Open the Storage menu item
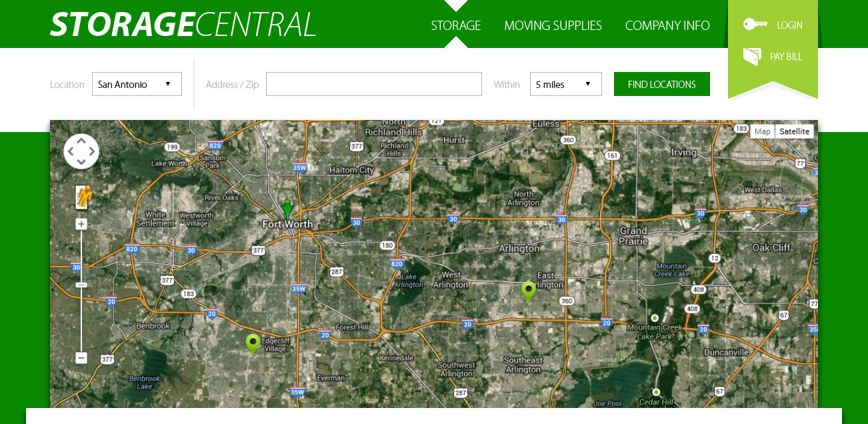 pos(455,25)
